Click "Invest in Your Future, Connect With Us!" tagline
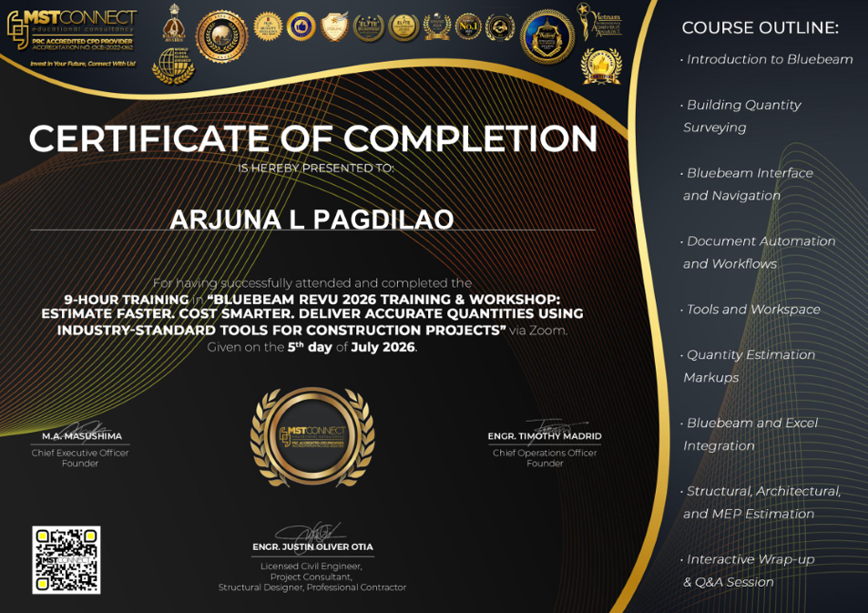This screenshot has height=613, width=868. coord(83,64)
